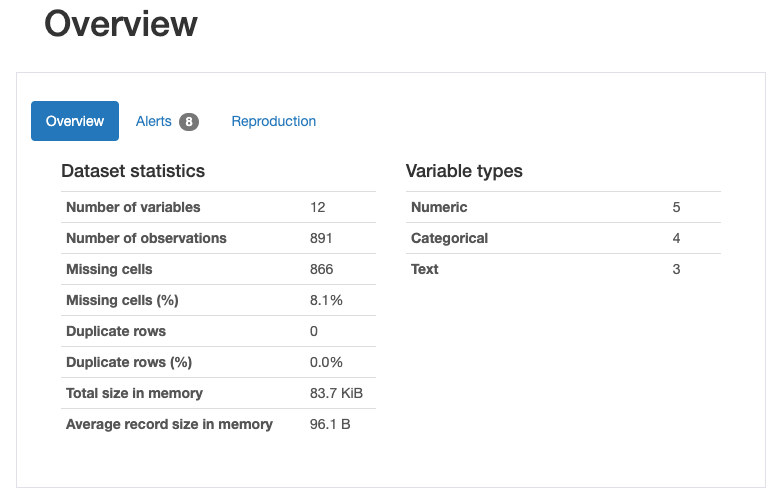Click the 83.7 KiB memory value
The image size is (778, 501).
[336, 393]
